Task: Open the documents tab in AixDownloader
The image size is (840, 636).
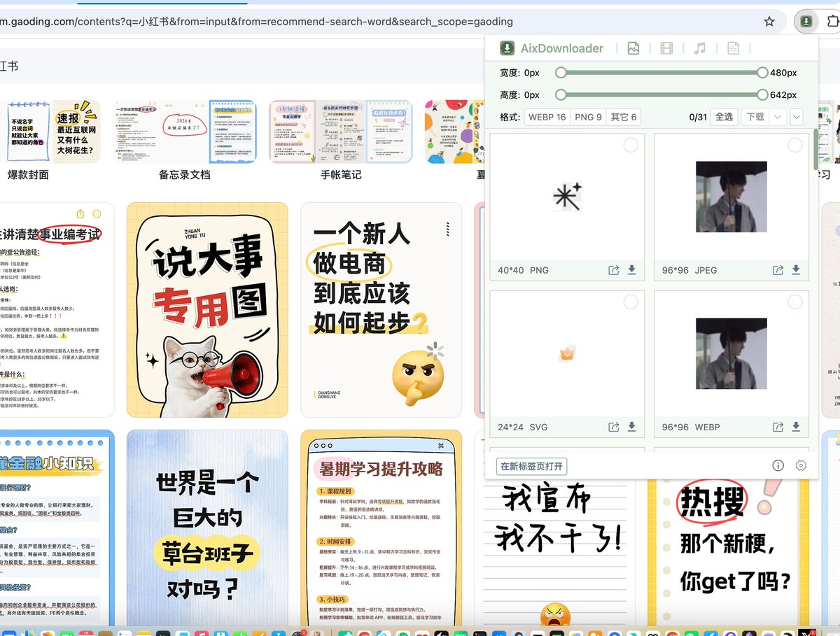Action: (x=733, y=48)
